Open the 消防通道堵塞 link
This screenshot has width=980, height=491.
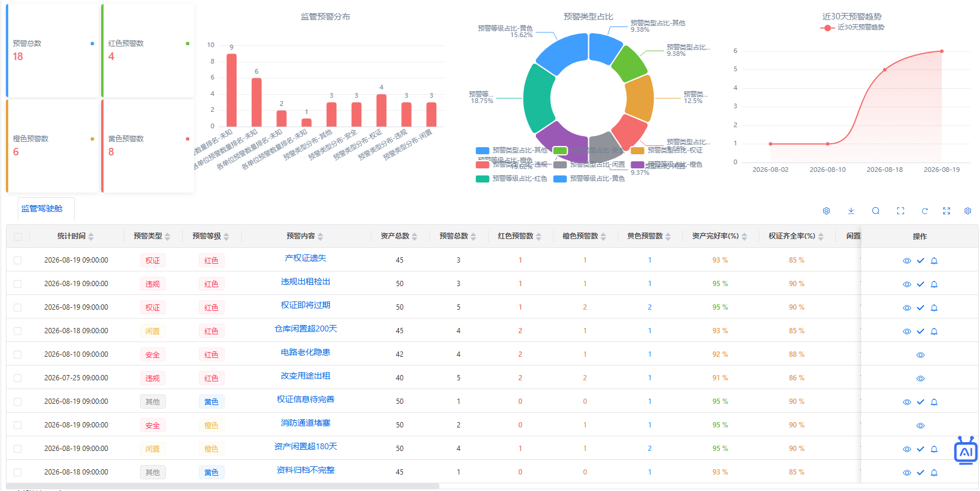point(305,423)
